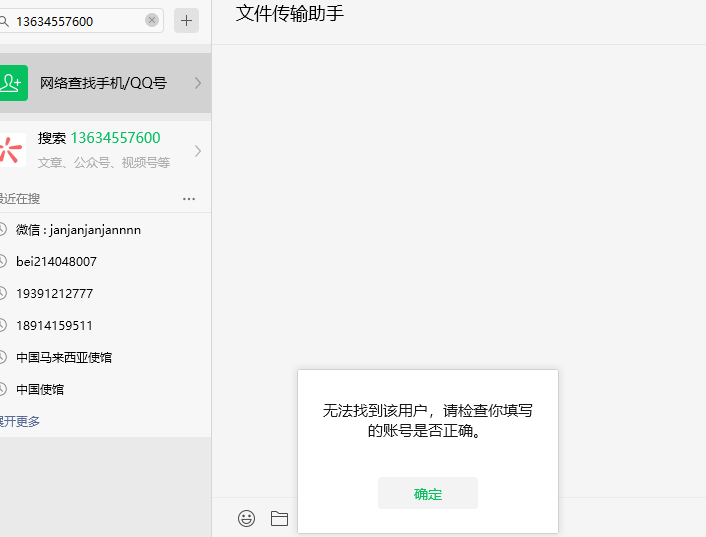The image size is (706, 537).
Task: Click the plus button beside the search box
Action: pos(186,20)
